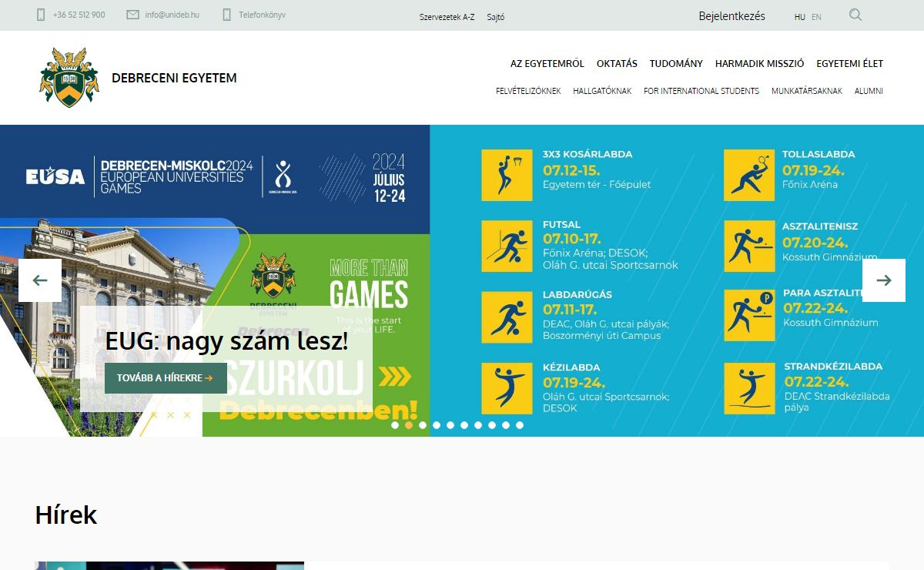Click the Asztalitenisz table tennis pictogram
Viewport: 924px width, 570px height.
[749, 246]
